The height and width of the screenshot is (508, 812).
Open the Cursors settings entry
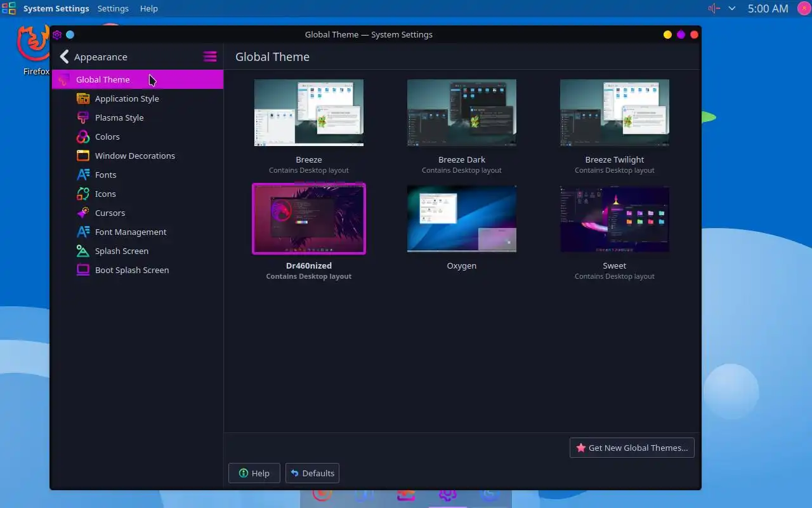(138, 213)
